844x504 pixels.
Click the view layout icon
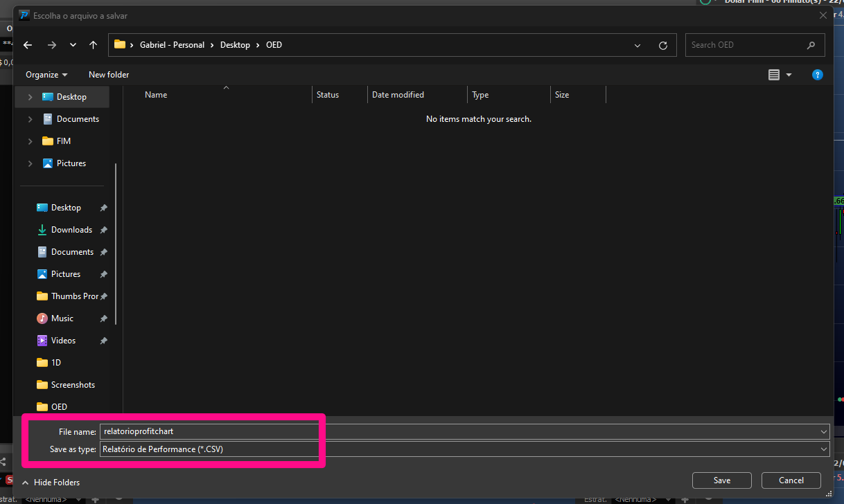pos(774,75)
